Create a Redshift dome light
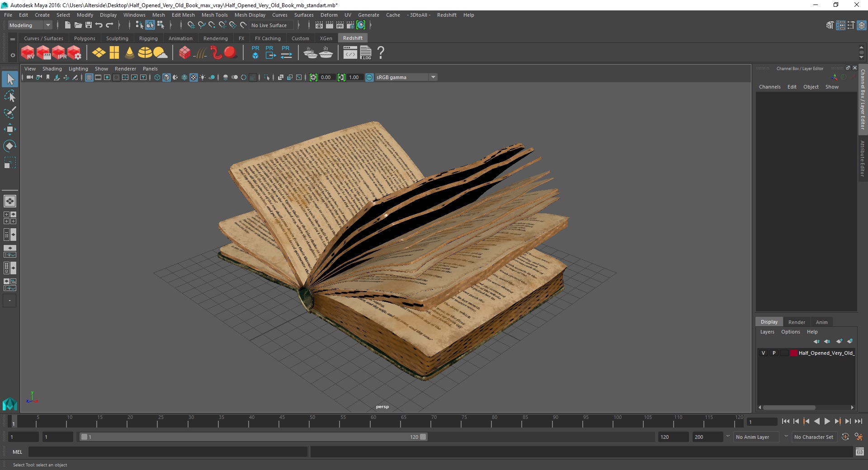This screenshot has height=470, width=868. [145, 52]
